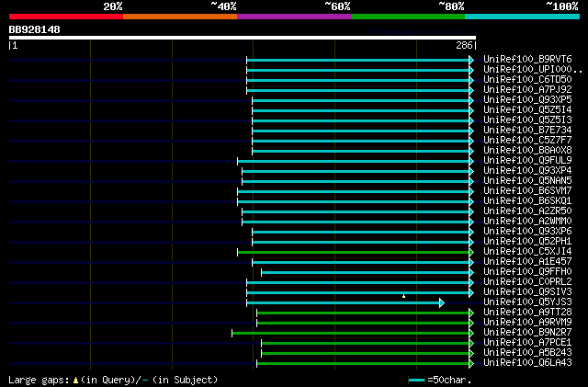Select the UniRef100_B6SKQ1 label
The image size is (588, 387).
tap(527, 201)
